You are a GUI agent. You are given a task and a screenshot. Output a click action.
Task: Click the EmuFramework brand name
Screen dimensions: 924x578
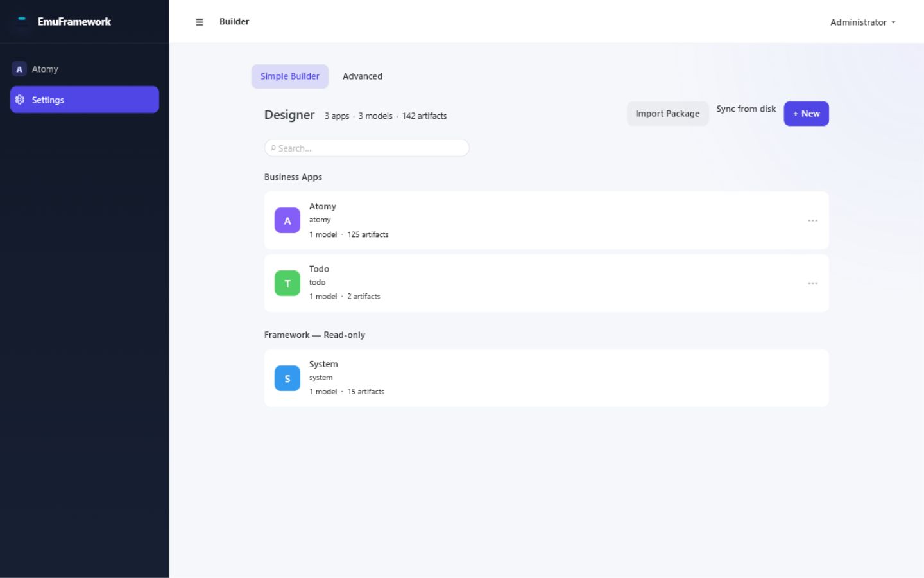[74, 22]
